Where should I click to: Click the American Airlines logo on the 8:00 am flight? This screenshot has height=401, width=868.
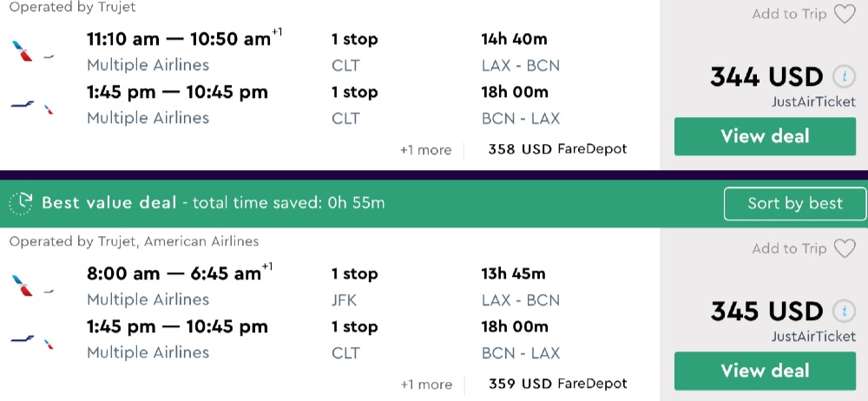coord(32,286)
